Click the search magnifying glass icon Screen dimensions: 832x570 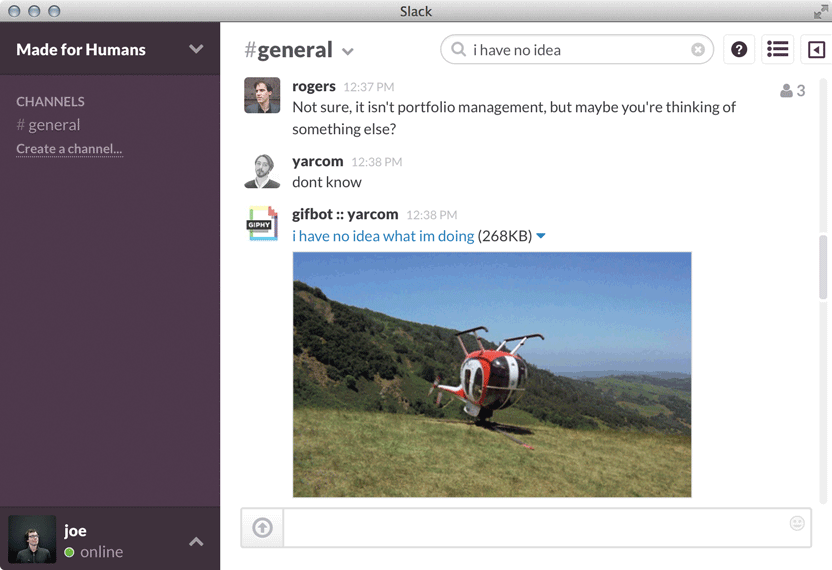458,49
